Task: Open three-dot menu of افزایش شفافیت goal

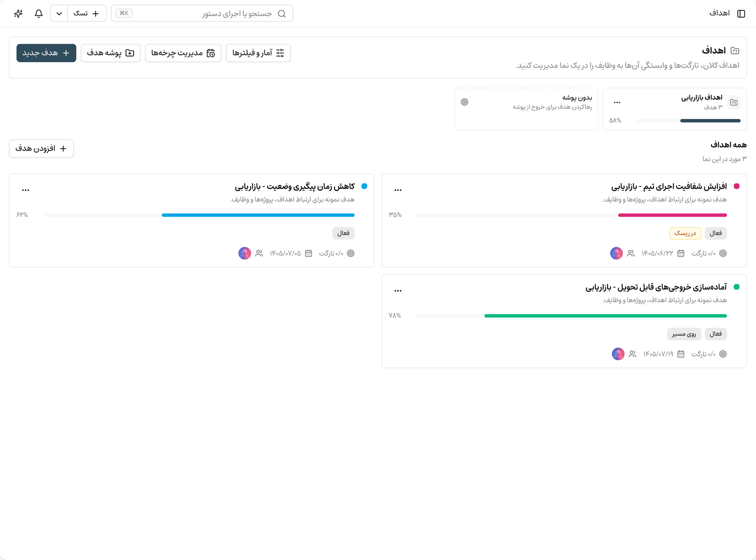Action: tap(398, 190)
